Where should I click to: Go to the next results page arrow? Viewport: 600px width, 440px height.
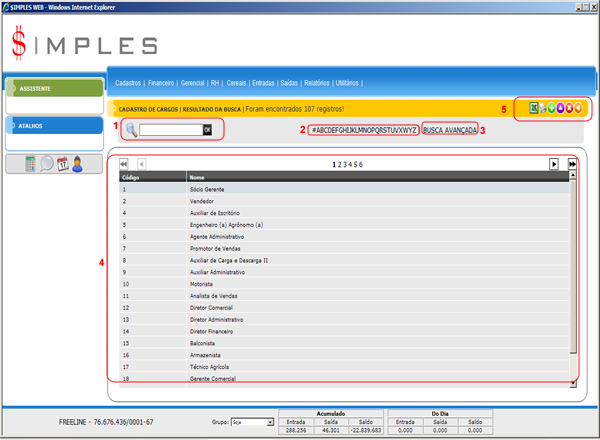[553, 163]
